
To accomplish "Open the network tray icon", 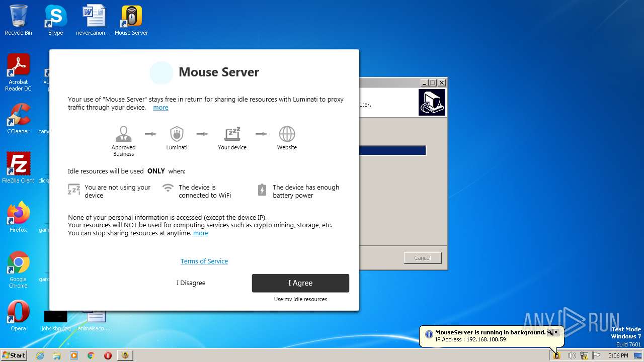I will point(584,355).
